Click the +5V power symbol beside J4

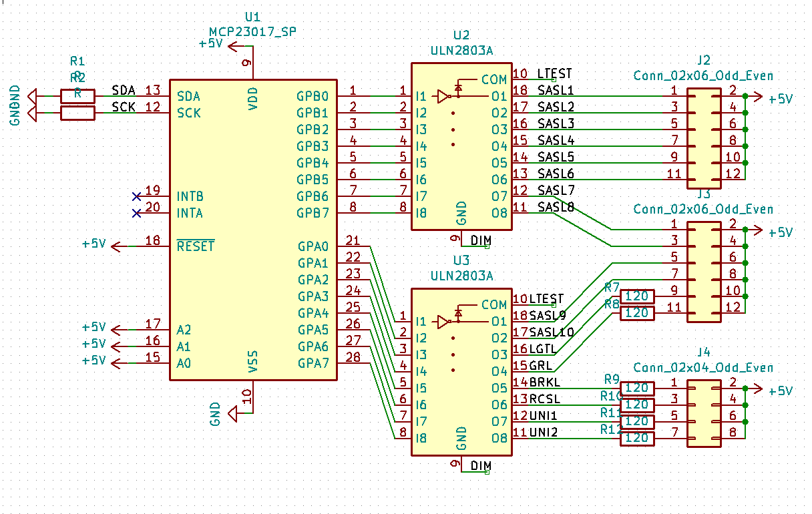(x=758, y=389)
